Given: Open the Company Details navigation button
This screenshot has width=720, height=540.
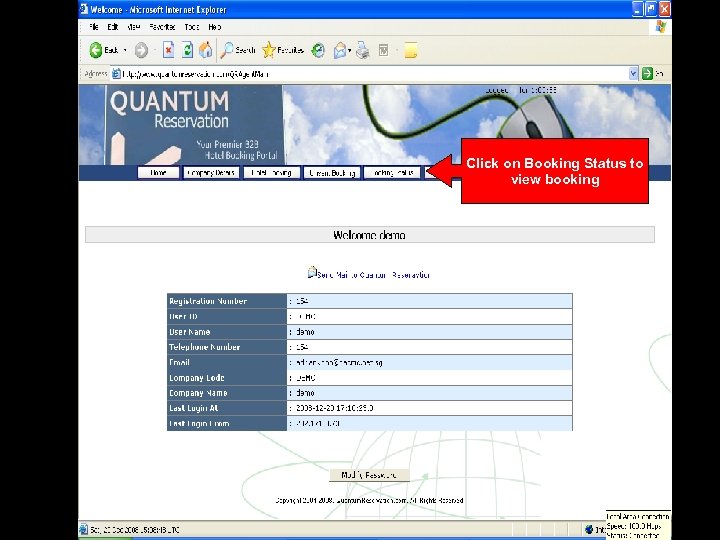Looking at the screenshot, I should pyautogui.click(x=211, y=173).
